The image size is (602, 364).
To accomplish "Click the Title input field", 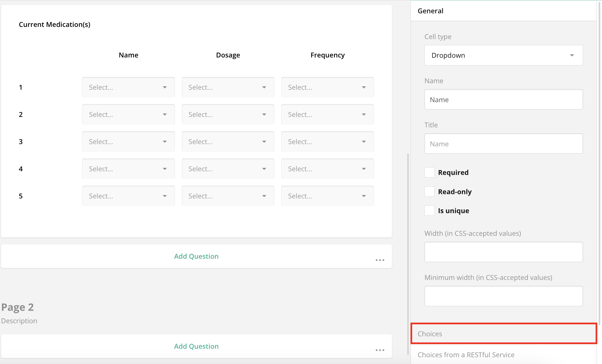I will tap(503, 144).
